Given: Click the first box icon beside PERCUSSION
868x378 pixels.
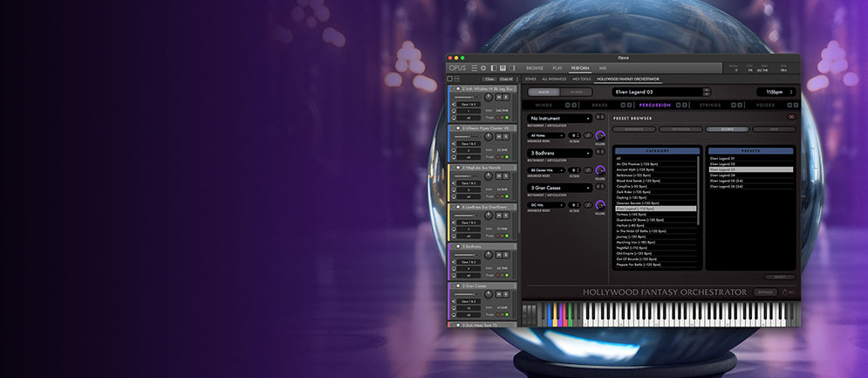Looking at the screenshot, I should (679, 106).
